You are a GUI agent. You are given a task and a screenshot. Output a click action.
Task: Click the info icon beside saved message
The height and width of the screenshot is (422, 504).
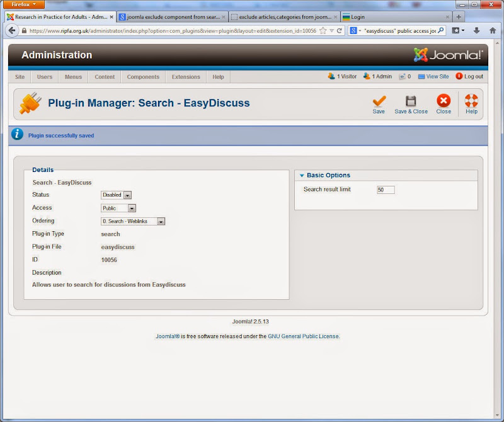18,134
